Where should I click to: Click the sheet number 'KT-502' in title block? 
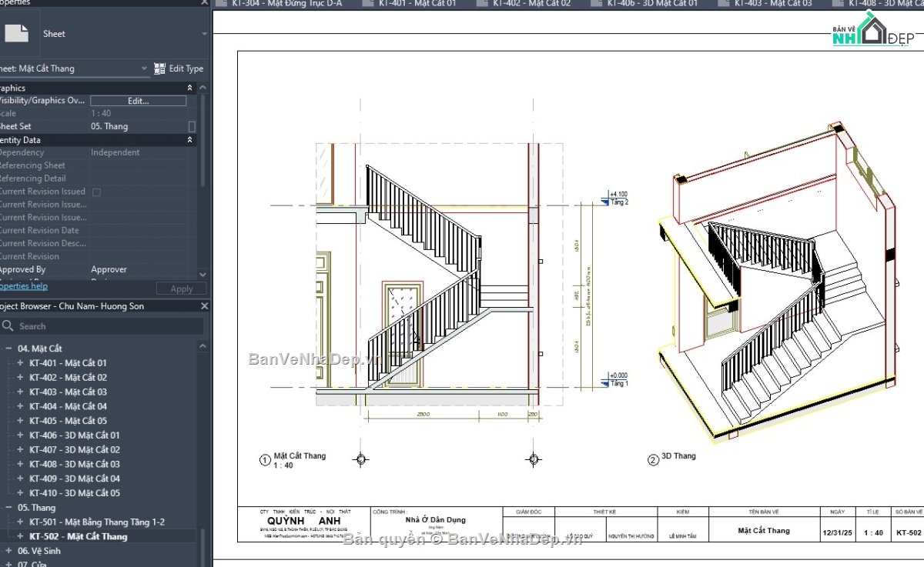click(x=909, y=532)
